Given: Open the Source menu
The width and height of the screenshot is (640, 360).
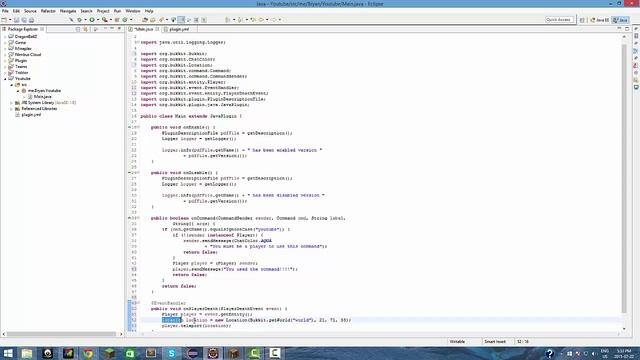Looking at the screenshot, I should tap(30, 11).
